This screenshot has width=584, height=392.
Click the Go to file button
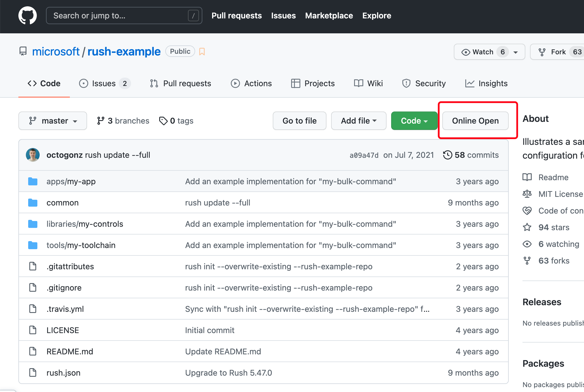pyautogui.click(x=299, y=121)
